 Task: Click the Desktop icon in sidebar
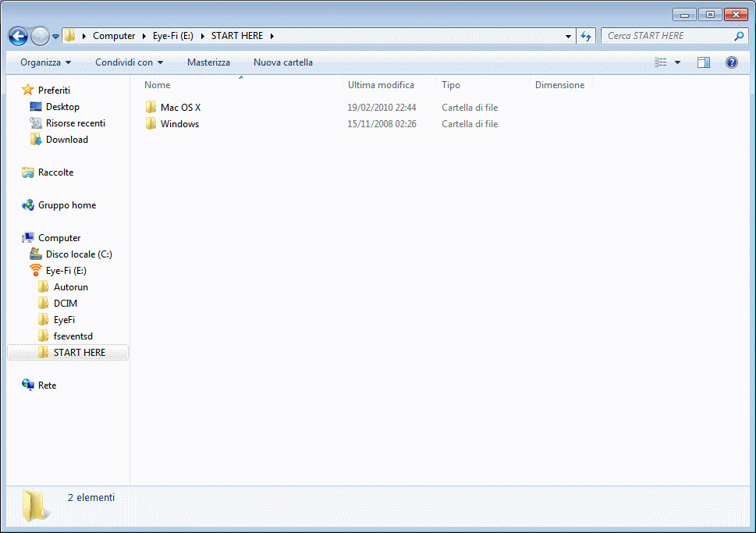coord(36,107)
